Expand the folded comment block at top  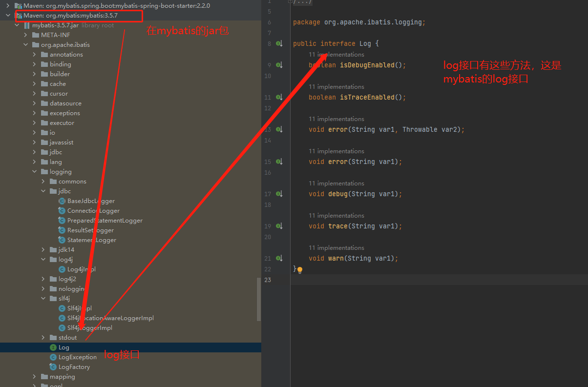coord(290,1)
